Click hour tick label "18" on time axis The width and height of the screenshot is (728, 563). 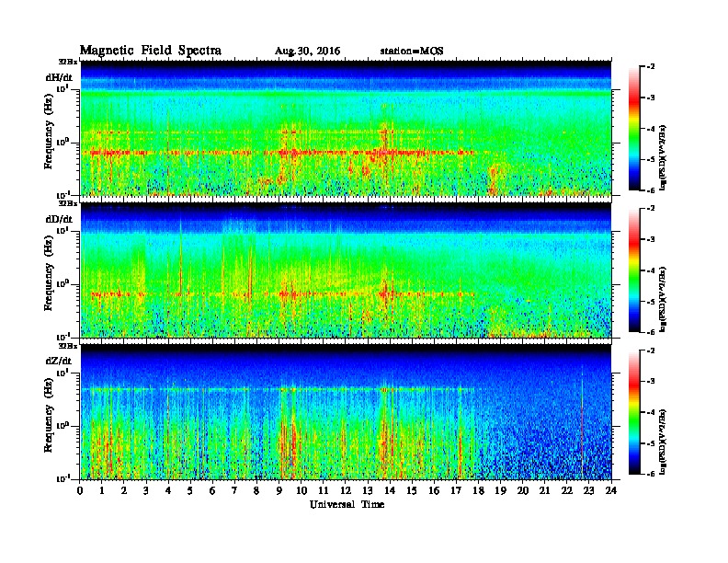479,491
